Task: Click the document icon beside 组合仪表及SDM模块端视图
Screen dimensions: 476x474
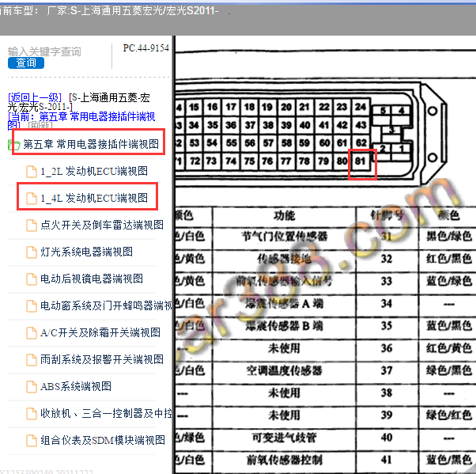Action: [x=32, y=440]
